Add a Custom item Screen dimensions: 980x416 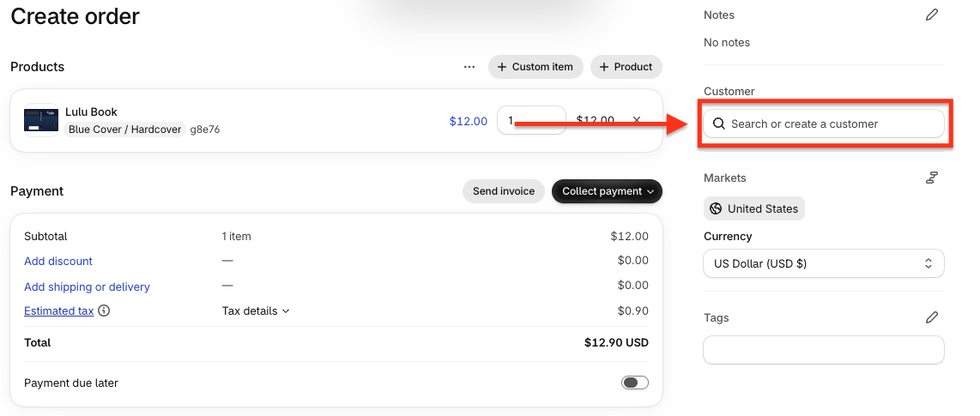click(x=535, y=67)
